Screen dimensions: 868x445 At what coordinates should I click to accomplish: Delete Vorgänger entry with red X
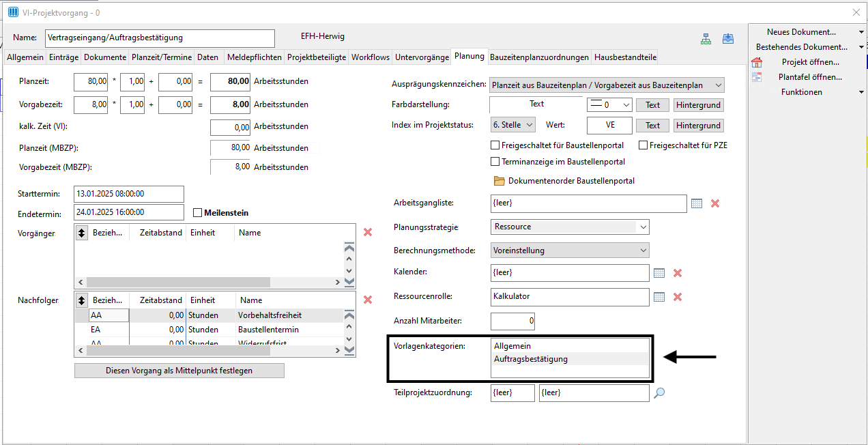coord(368,232)
